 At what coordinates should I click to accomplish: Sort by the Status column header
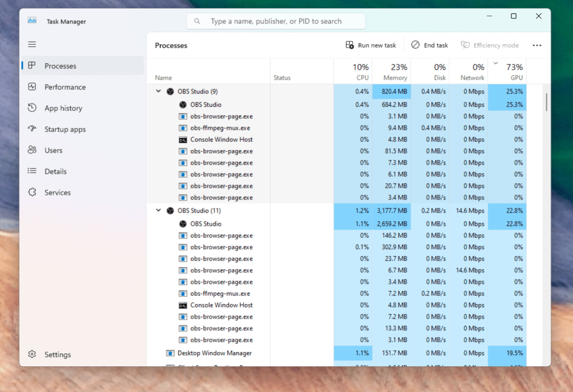pos(302,71)
